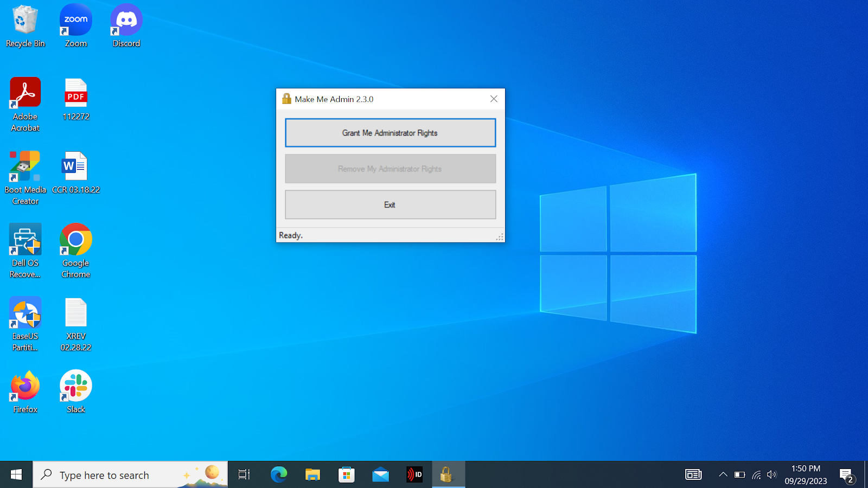The height and width of the screenshot is (488, 868).
Task: Close the Make Me Admin window
Action: (494, 99)
